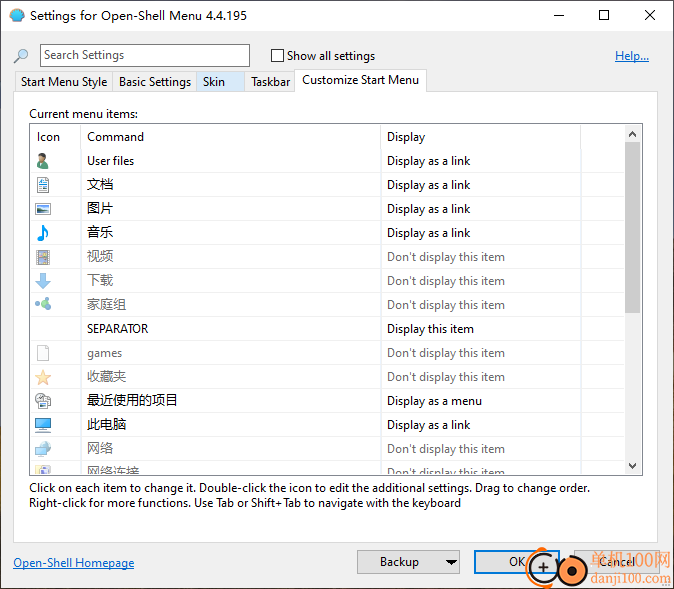Click the Display column header

(x=480, y=137)
